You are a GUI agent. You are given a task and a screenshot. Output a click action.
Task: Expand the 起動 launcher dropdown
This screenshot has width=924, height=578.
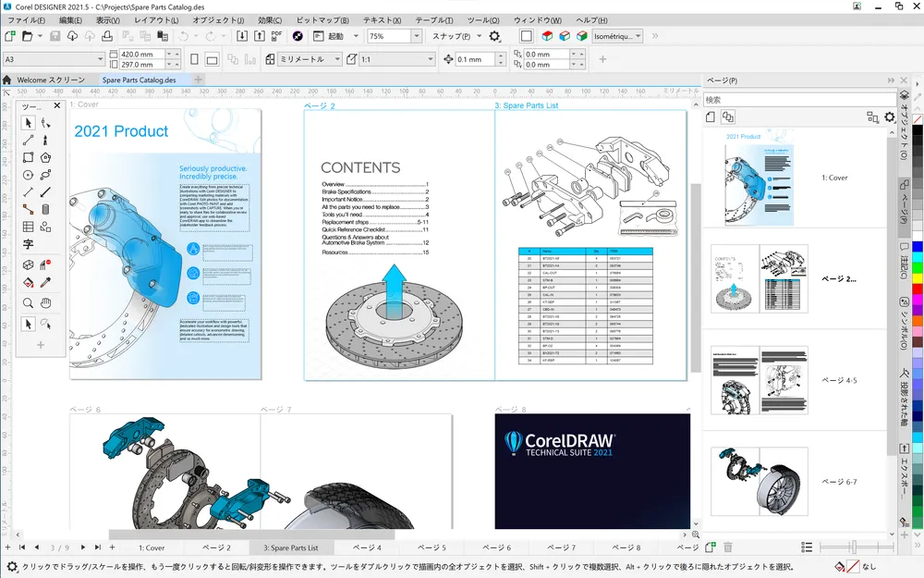tap(356, 36)
